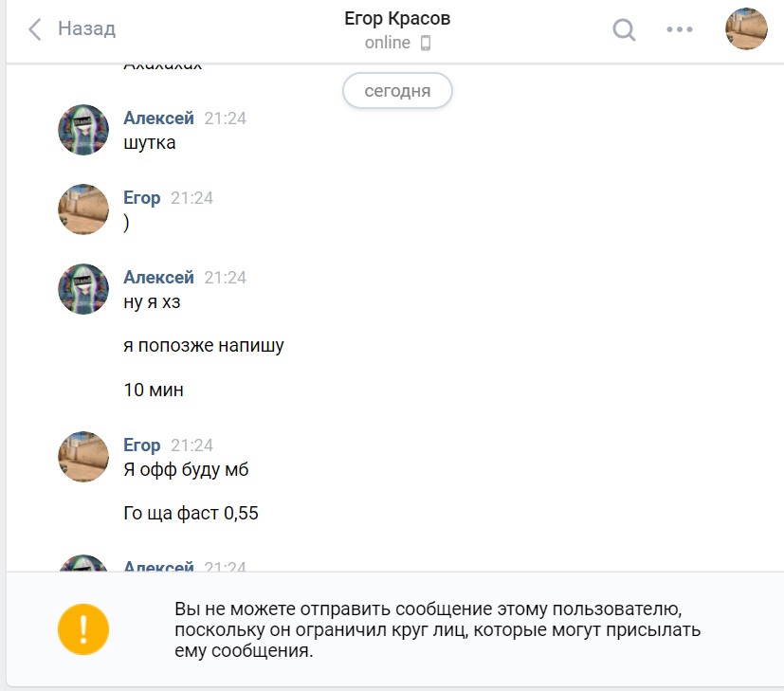Open the three-dots actions menu
Image resolution: width=784 pixels, height=691 pixels.
[x=680, y=29]
